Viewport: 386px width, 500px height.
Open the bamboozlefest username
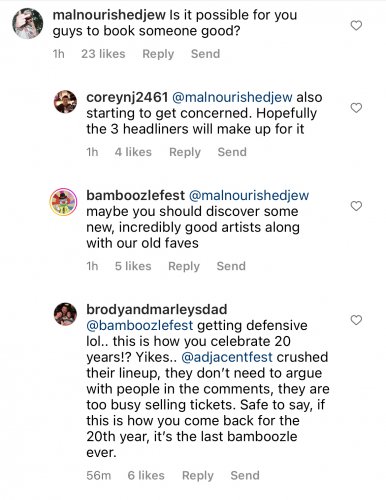pos(135,195)
